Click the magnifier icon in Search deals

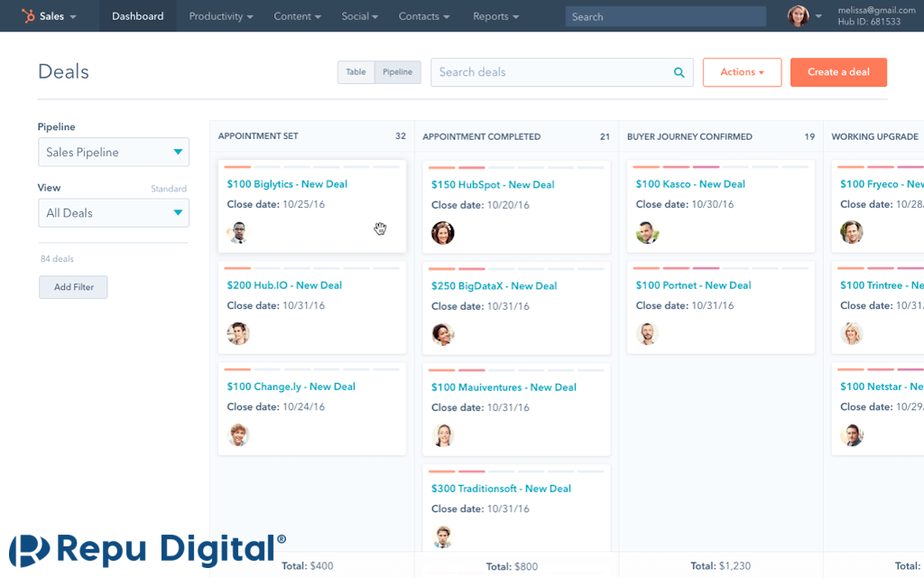[x=679, y=72]
